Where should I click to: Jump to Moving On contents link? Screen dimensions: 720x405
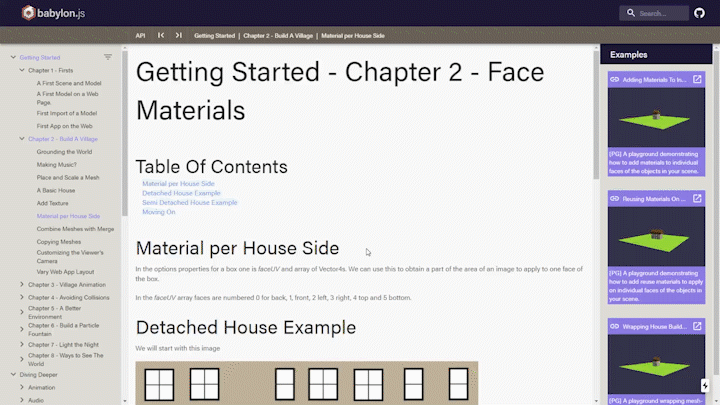click(159, 212)
